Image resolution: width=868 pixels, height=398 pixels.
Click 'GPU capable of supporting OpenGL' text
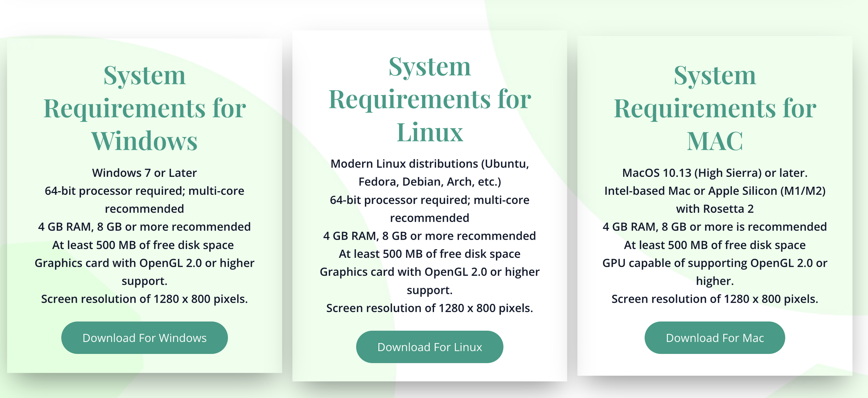(715, 263)
